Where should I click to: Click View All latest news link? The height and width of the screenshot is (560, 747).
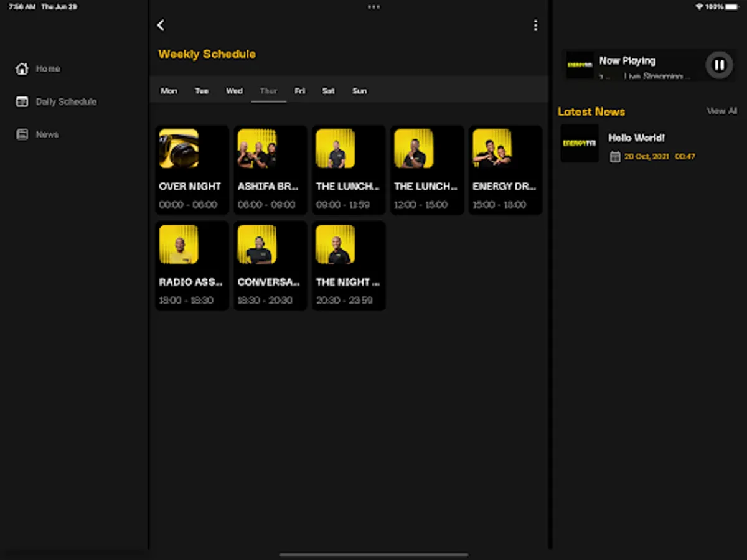tap(721, 111)
